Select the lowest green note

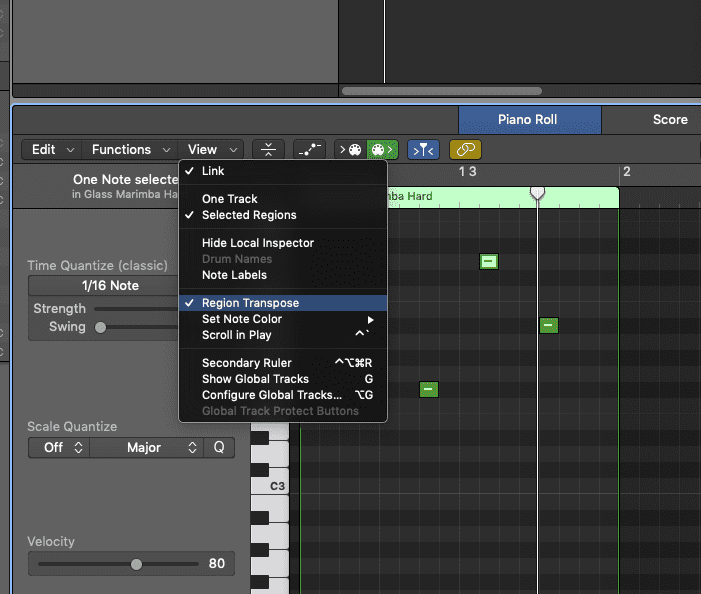pyautogui.click(x=429, y=389)
